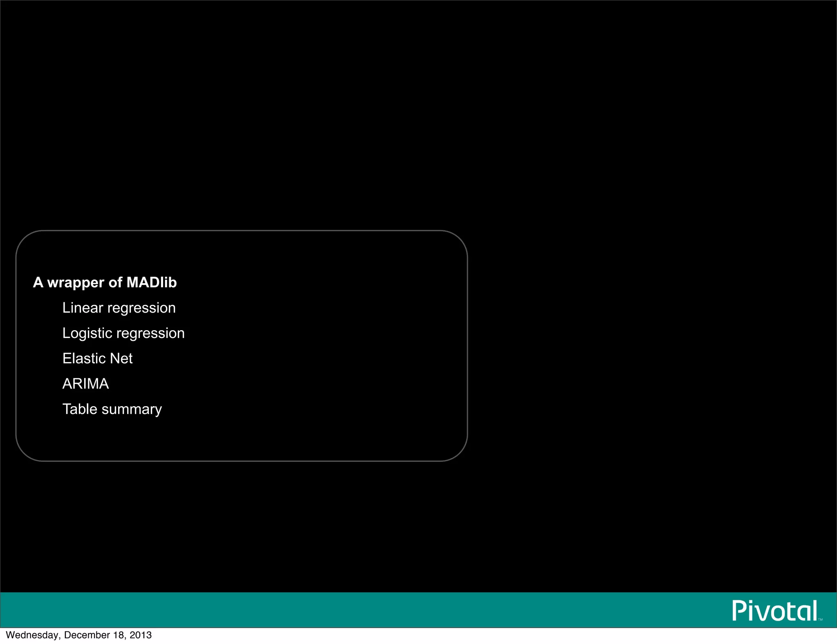This screenshot has height=644, width=837.
Task: Click the Pivotal logo in footer
Action: [774, 610]
